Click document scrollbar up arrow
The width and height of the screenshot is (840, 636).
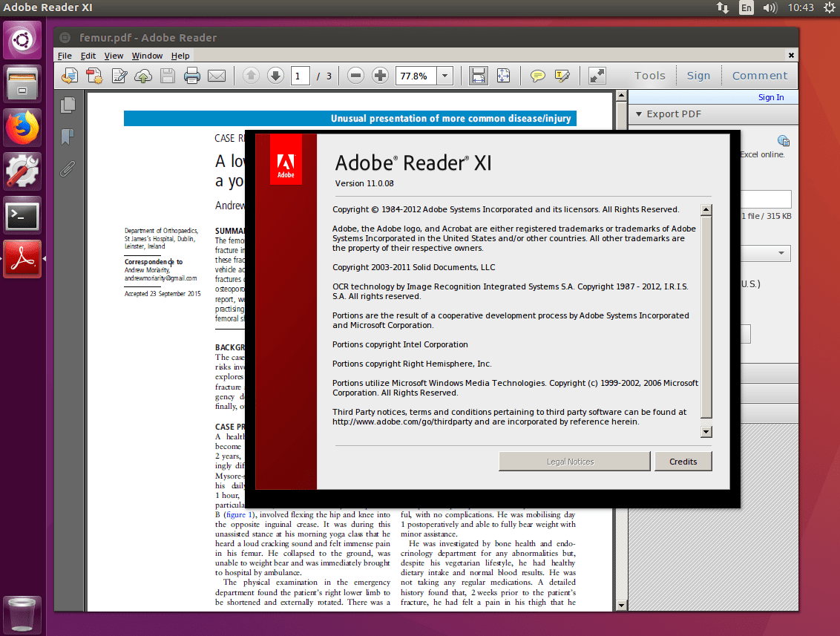point(621,96)
